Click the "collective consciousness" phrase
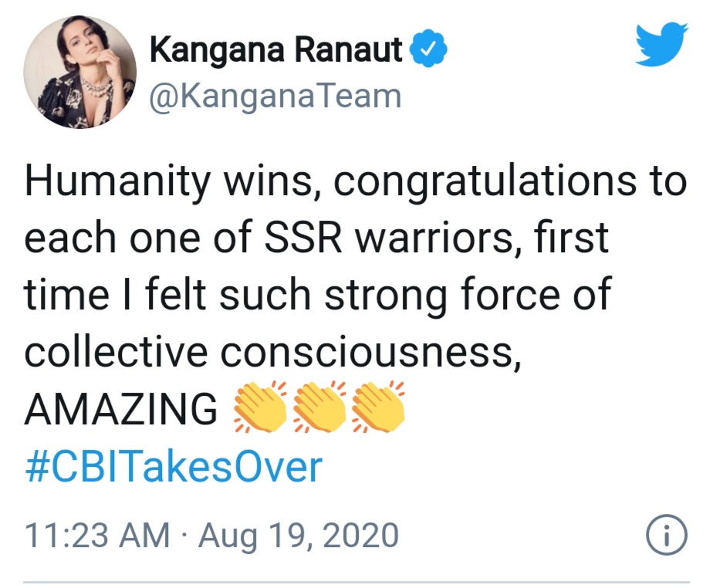 pos(273,353)
